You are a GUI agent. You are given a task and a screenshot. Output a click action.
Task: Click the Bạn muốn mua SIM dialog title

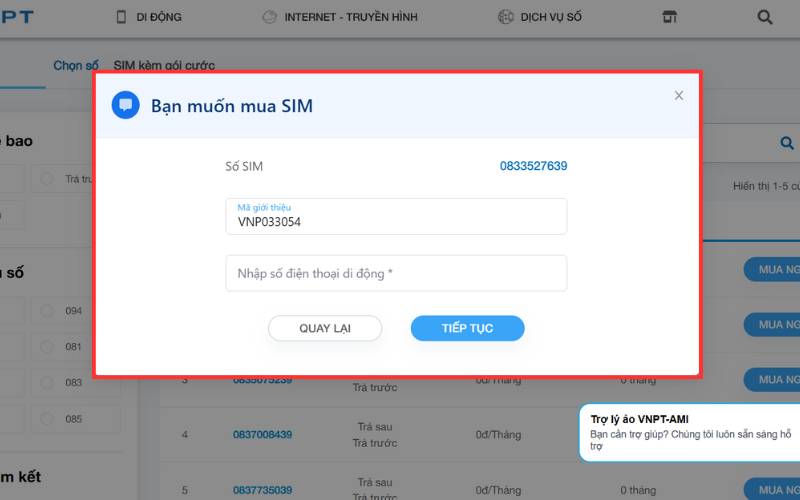(232, 106)
